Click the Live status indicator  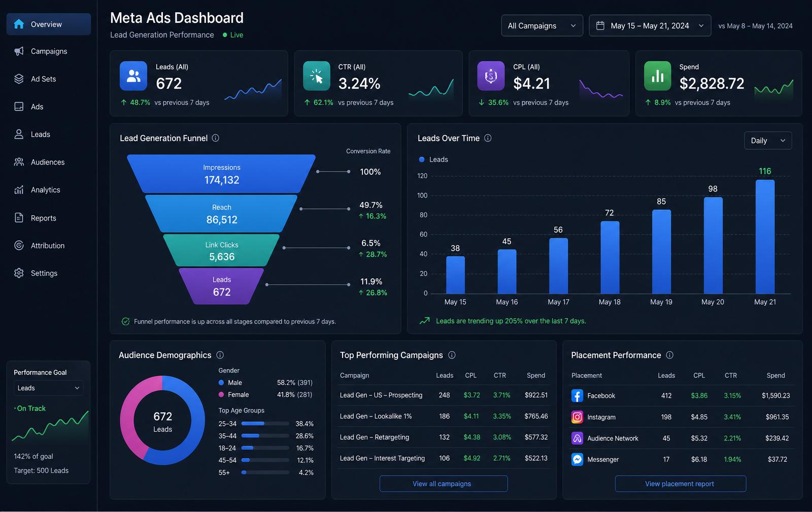(x=233, y=35)
